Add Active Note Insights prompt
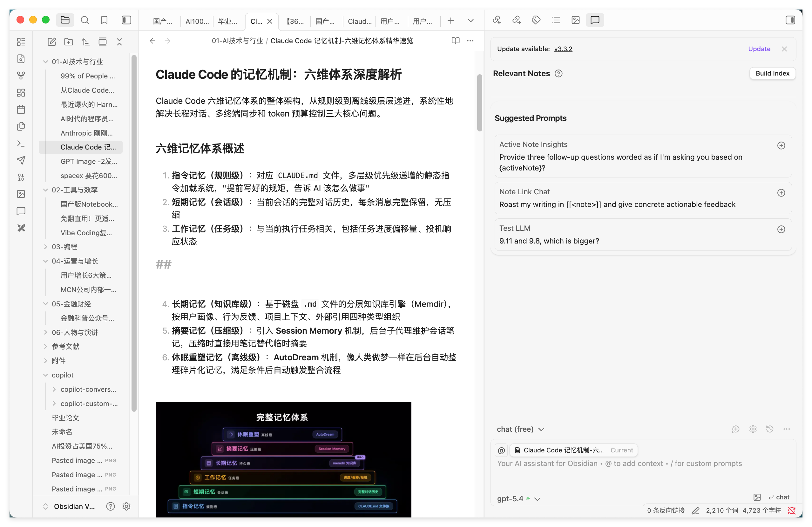This screenshot has height=527, width=812. point(781,145)
